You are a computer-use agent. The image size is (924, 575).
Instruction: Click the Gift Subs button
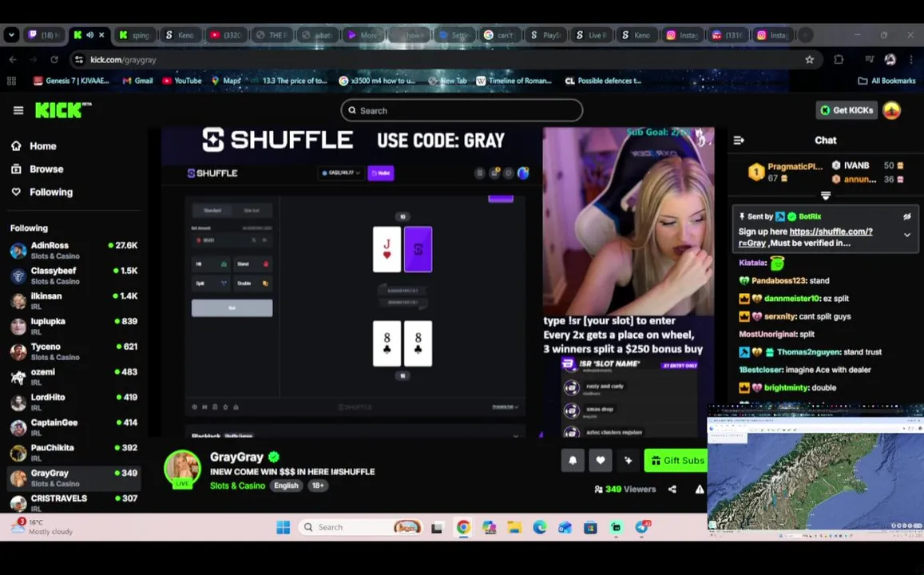676,461
